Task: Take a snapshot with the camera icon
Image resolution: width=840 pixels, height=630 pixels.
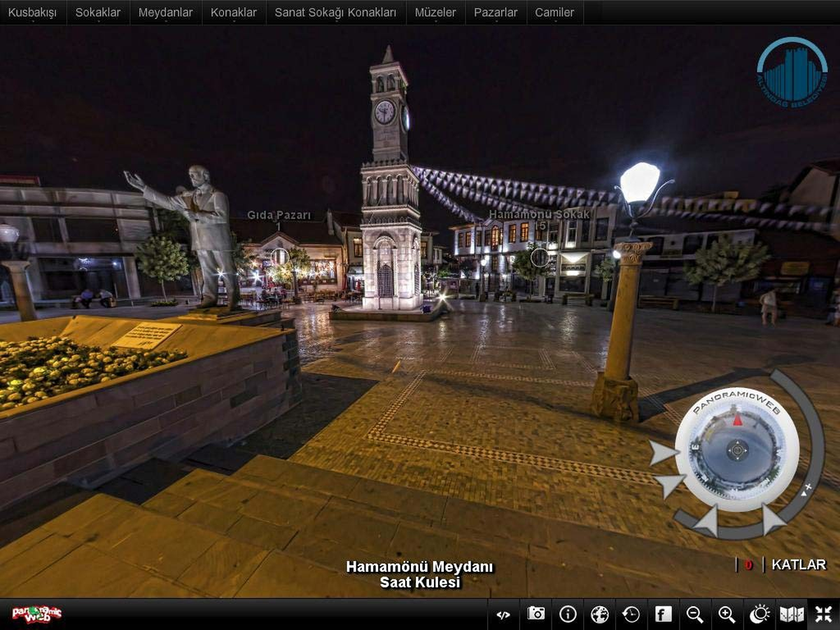Action: pos(536,615)
